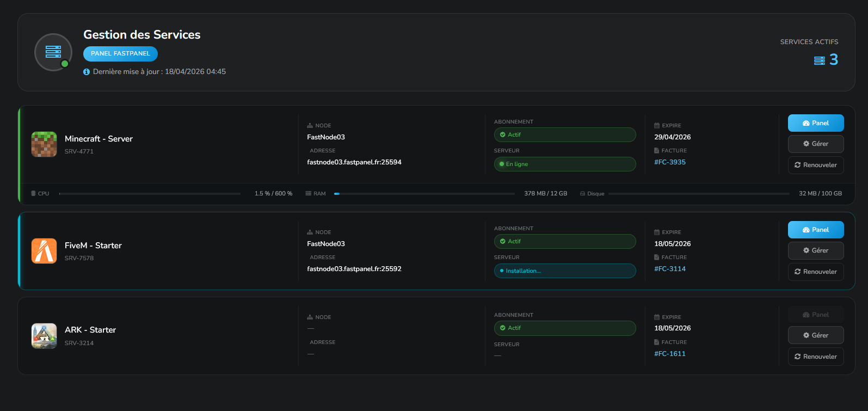Open invoice link #FC-3114
The width and height of the screenshot is (868, 411).
point(670,269)
